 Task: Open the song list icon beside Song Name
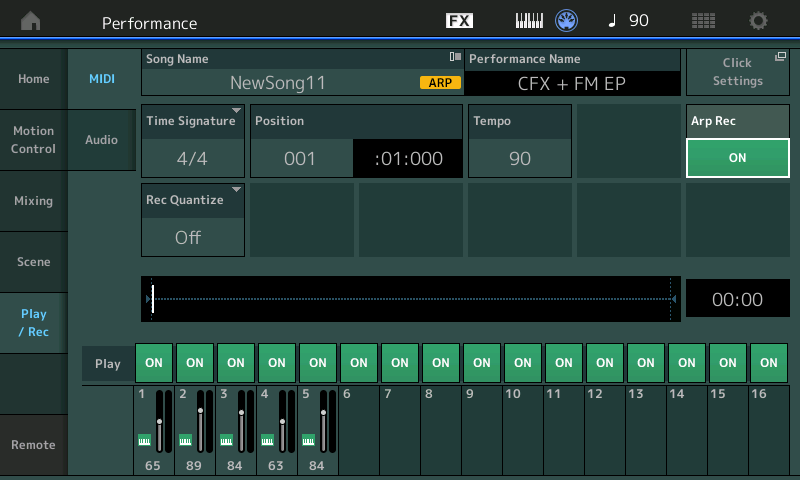click(x=455, y=57)
